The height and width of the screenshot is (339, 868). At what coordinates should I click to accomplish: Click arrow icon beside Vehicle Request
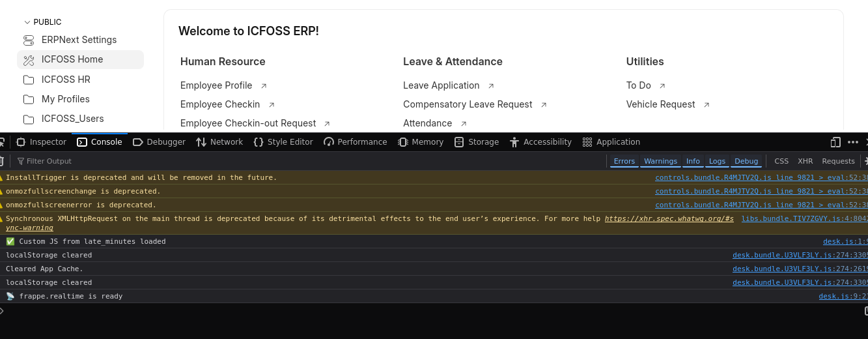coord(707,105)
